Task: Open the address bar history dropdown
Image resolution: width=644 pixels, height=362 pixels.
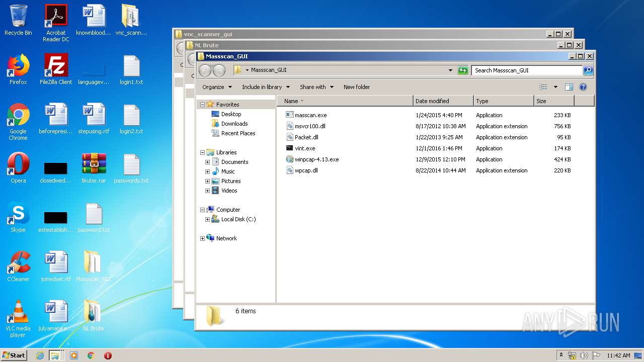Action: (450, 70)
